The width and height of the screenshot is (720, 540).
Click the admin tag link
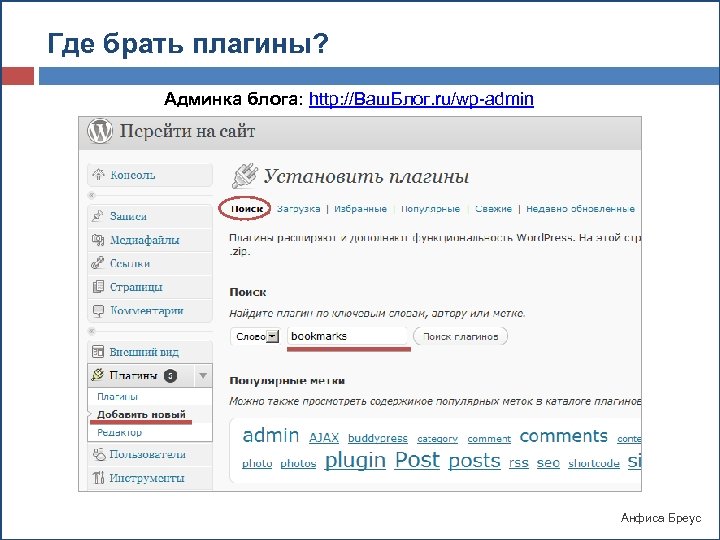pos(271,435)
